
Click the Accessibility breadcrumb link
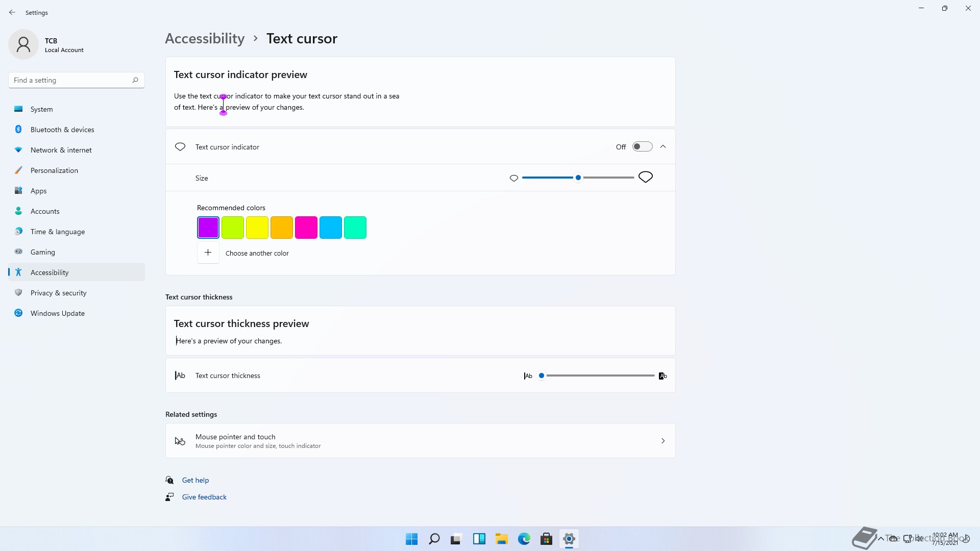point(205,39)
